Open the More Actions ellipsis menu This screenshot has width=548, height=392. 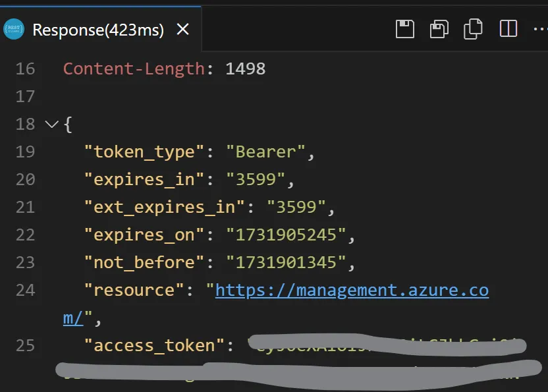(x=538, y=29)
